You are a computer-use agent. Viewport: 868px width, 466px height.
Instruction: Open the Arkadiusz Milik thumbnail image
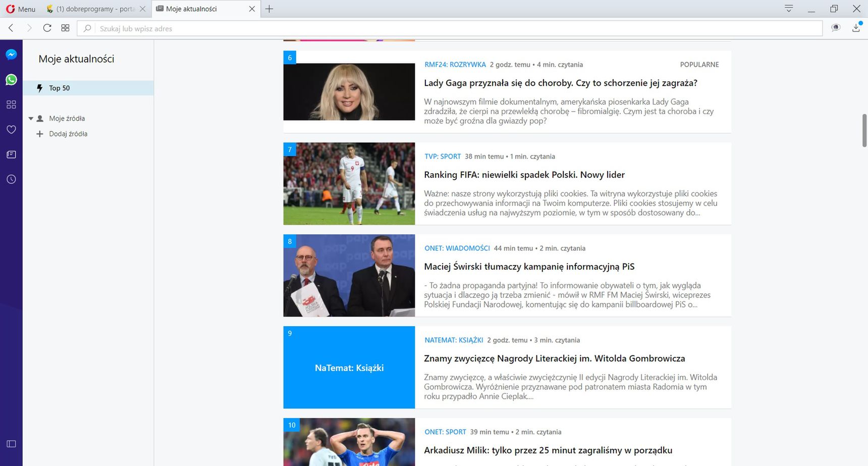349,442
